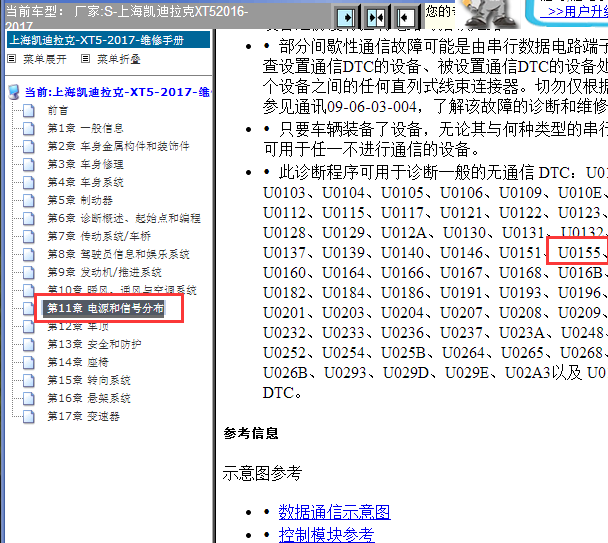Image resolution: width=608 pixels, height=543 pixels.
Task: Click page icon next to 第6章 诊断概述
Action: point(29,218)
